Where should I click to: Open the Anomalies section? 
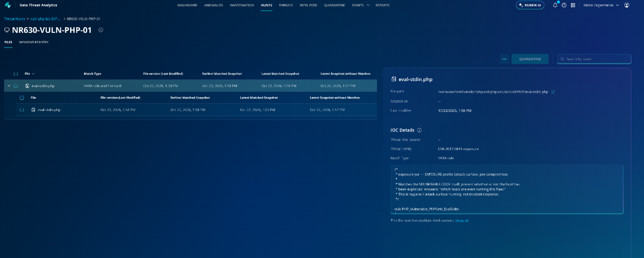pos(214,5)
